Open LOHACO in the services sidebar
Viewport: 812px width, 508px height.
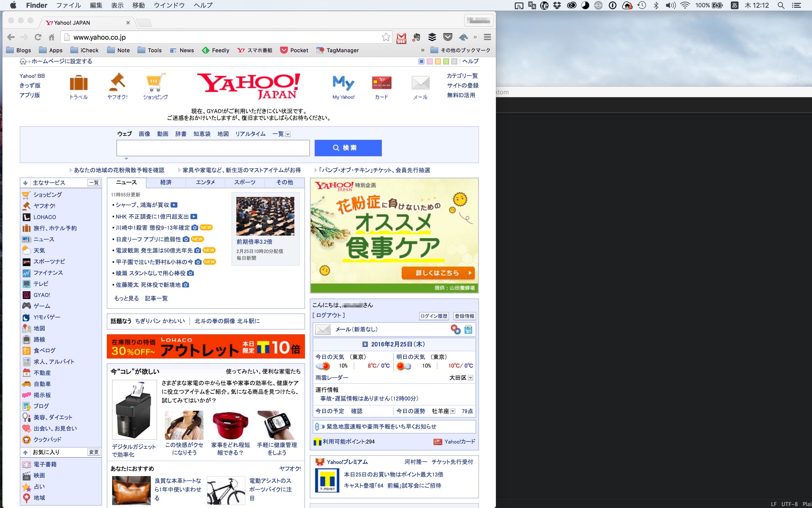(x=45, y=217)
